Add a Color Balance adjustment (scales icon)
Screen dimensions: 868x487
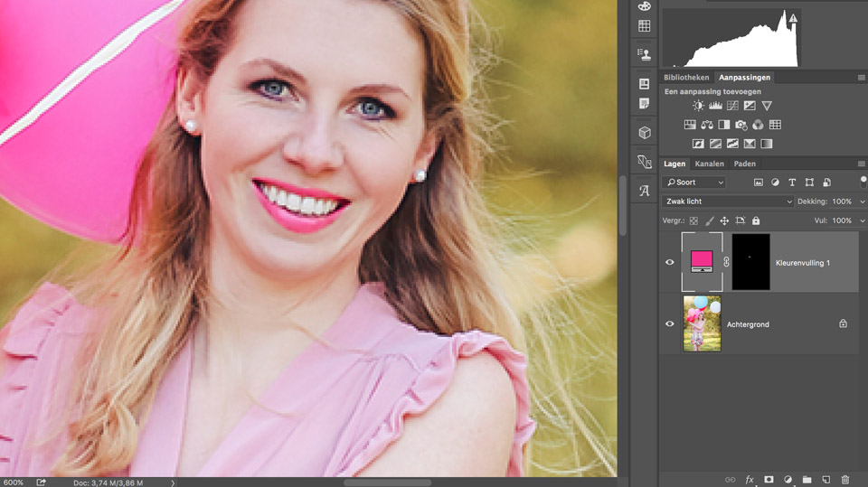(707, 125)
